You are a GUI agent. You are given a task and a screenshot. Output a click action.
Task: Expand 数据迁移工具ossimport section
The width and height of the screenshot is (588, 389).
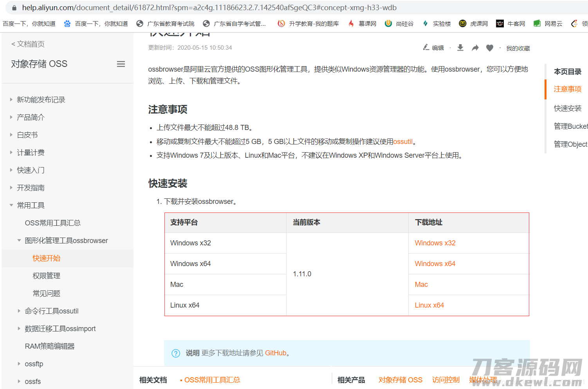(x=19, y=328)
